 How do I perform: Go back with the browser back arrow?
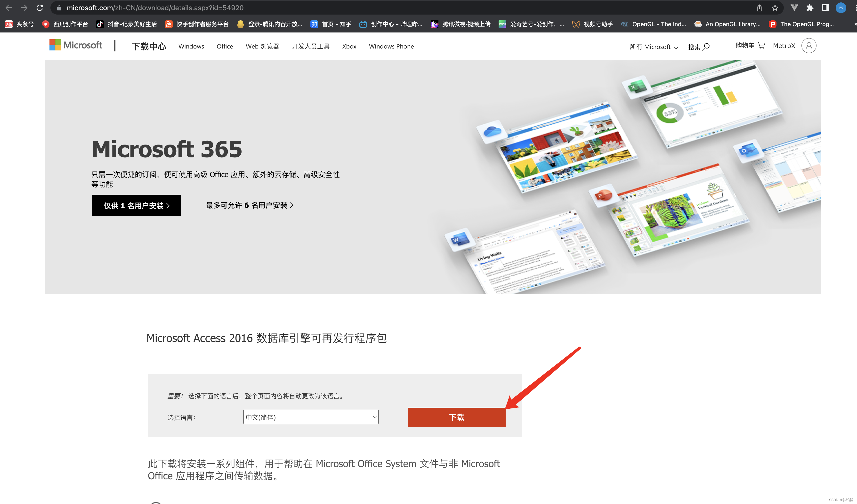(9, 8)
